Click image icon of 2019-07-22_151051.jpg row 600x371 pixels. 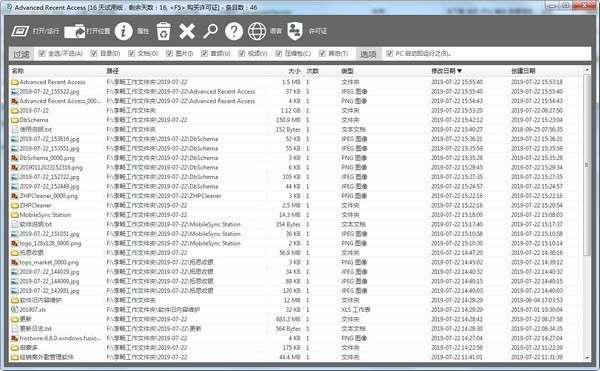point(15,234)
